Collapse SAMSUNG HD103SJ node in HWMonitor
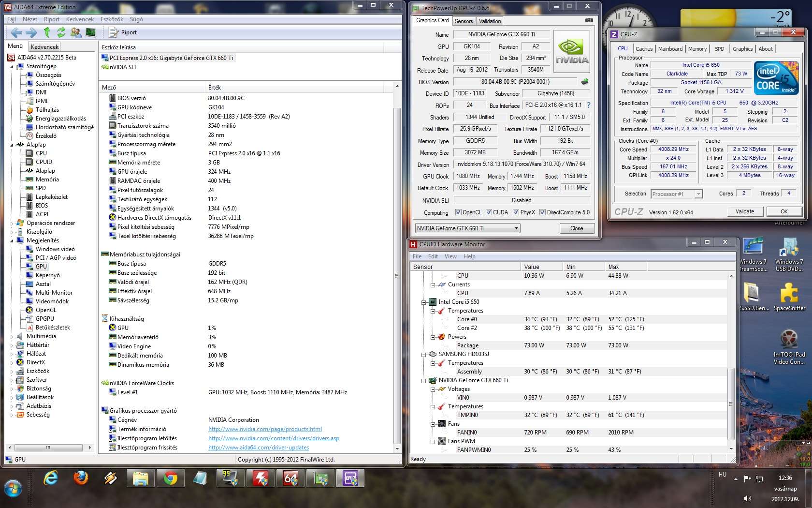The width and height of the screenshot is (812, 508). pos(423,354)
